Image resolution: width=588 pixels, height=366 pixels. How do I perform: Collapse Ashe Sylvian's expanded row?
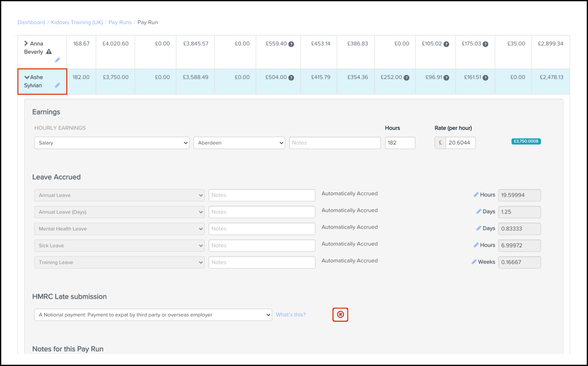tap(27, 77)
